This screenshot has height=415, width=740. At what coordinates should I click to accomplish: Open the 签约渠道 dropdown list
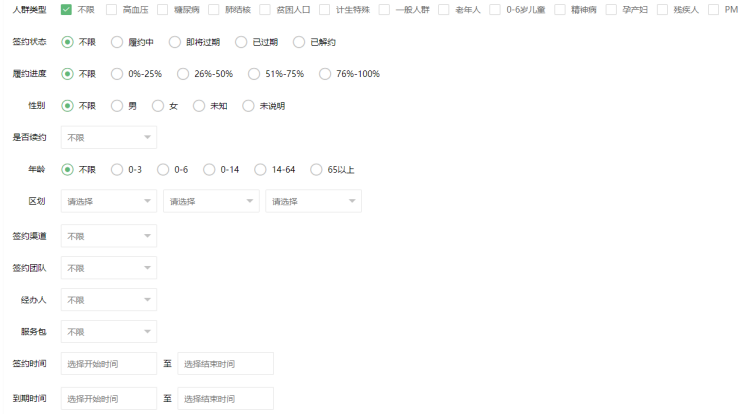(109, 237)
